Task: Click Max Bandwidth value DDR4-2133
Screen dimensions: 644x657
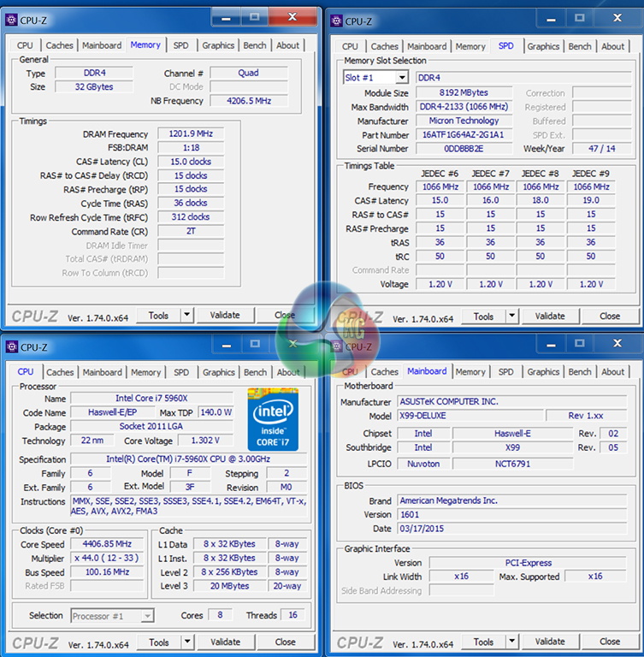Action: (x=464, y=106)
